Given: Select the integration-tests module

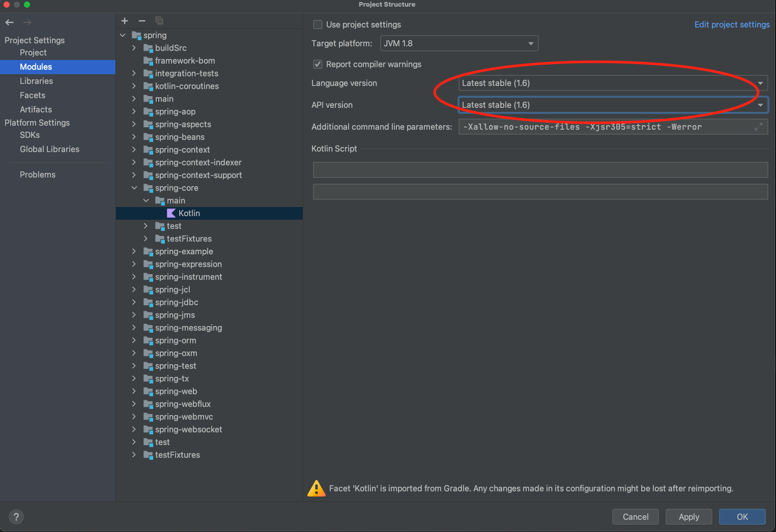Looking at the screenshot, I should click(187, 73).
